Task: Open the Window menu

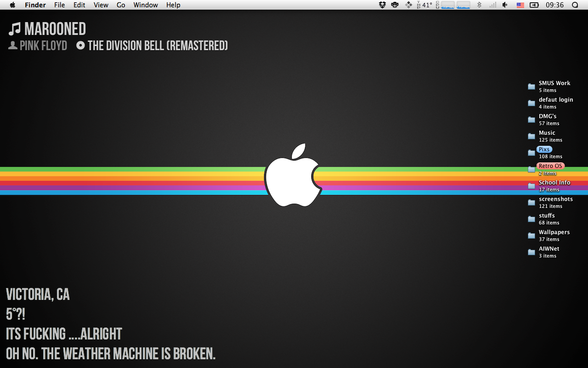Action: 146,5
